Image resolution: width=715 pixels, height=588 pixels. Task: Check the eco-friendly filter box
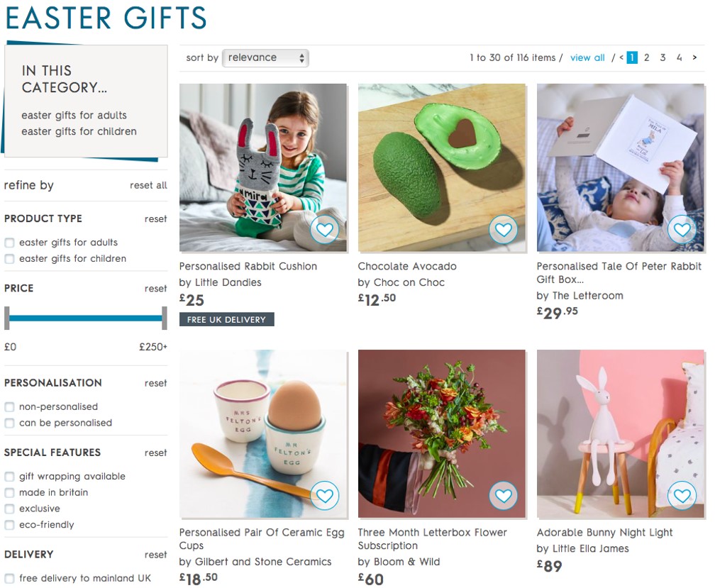(x=9, y=525)
